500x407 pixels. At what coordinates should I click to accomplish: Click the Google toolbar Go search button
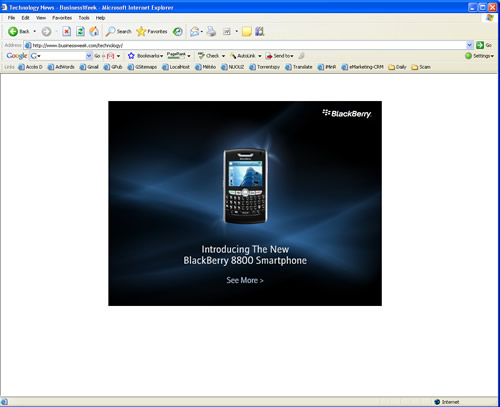tap(97, 56)
